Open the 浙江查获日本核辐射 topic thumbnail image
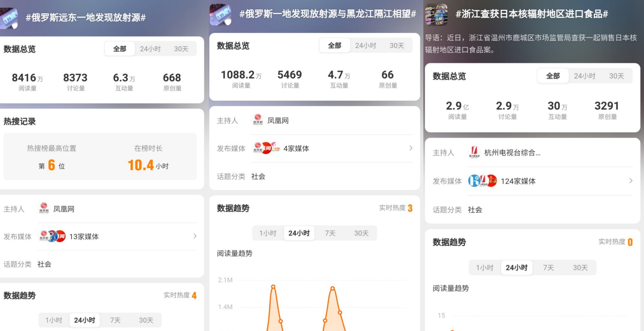This screenshot has height=331, width=644. [x=436, y=14]
